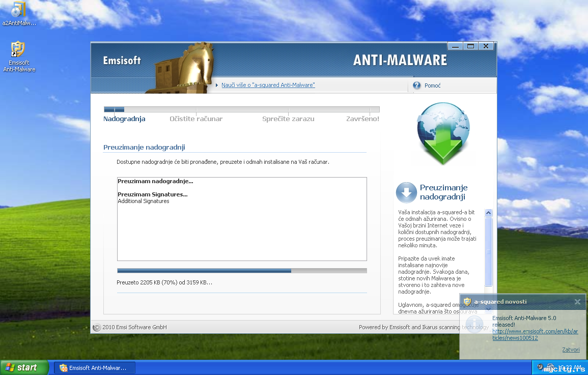The width and height of the screenshot is (588, 375).
Task: Click the Pomoć help question-mark icon
Action: pos(416,85)
